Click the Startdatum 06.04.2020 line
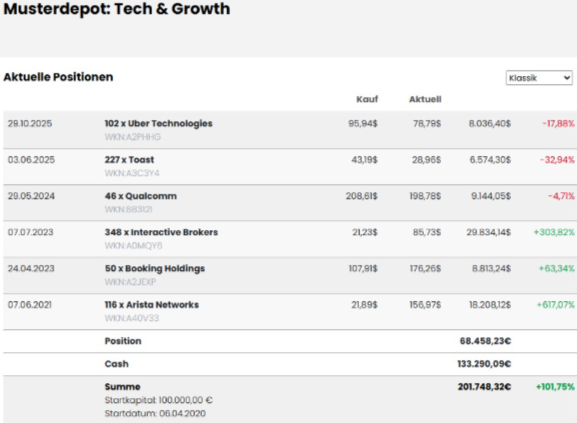Image resolution: width=577 pixels, height=423 pixels. pyautogui.click(x=155, y=413)
